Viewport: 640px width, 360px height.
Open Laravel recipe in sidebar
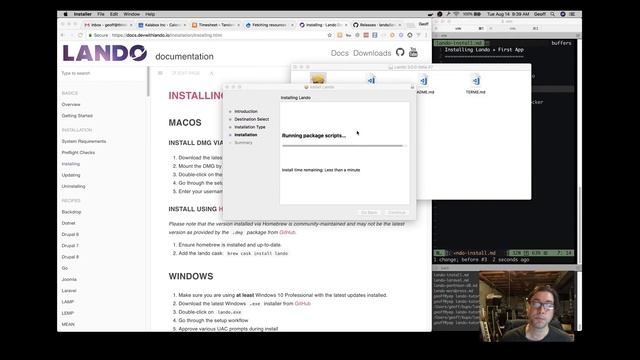point(69,291)
